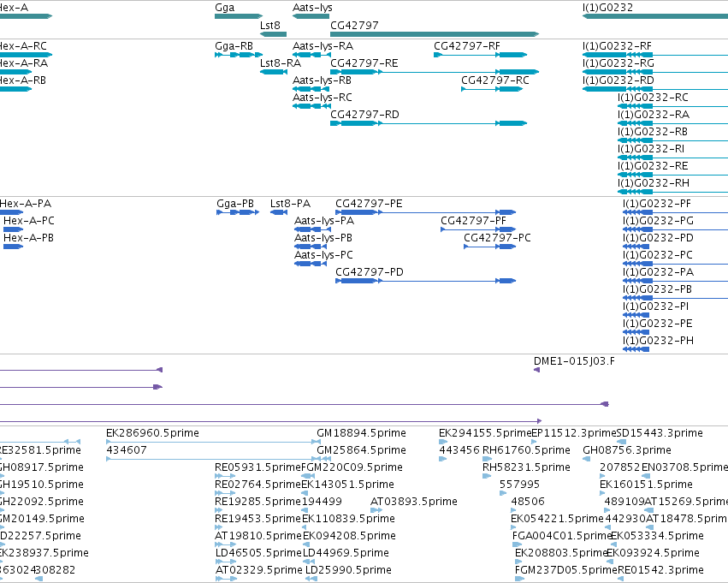This screenshot has height=583, width=728.
Task: Select transcript Lst8-RA
Action: coord(274,72)
